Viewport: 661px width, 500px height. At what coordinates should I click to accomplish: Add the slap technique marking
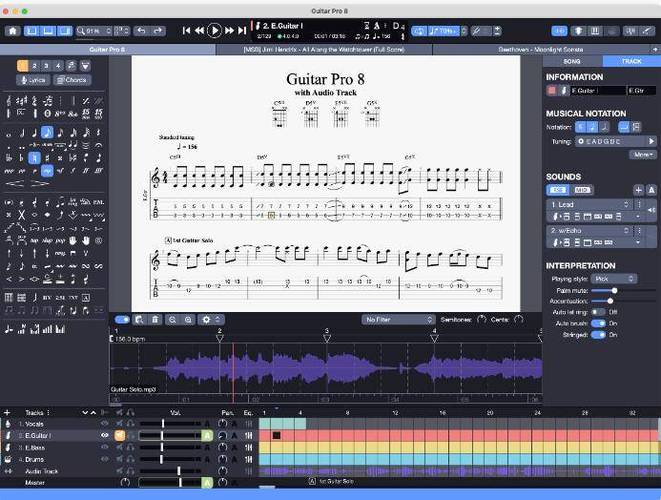pos(47,241)
